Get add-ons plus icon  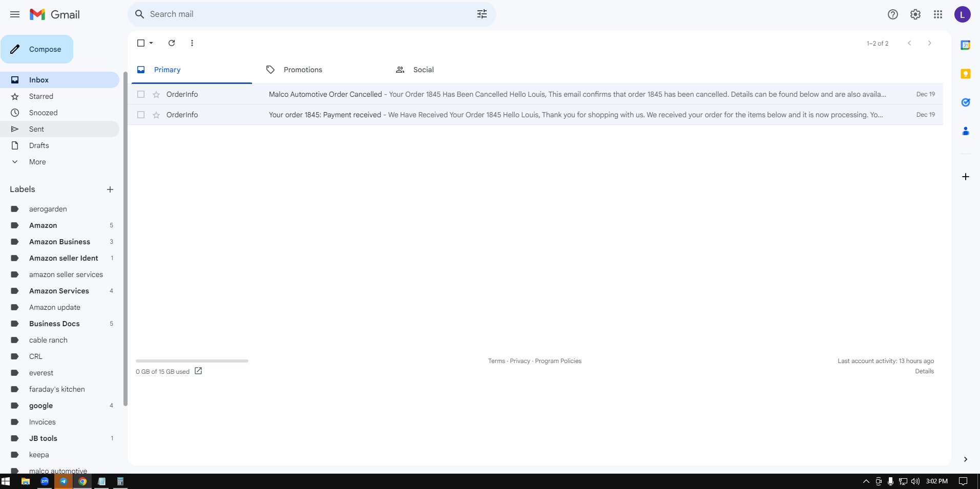coord(966,177)
